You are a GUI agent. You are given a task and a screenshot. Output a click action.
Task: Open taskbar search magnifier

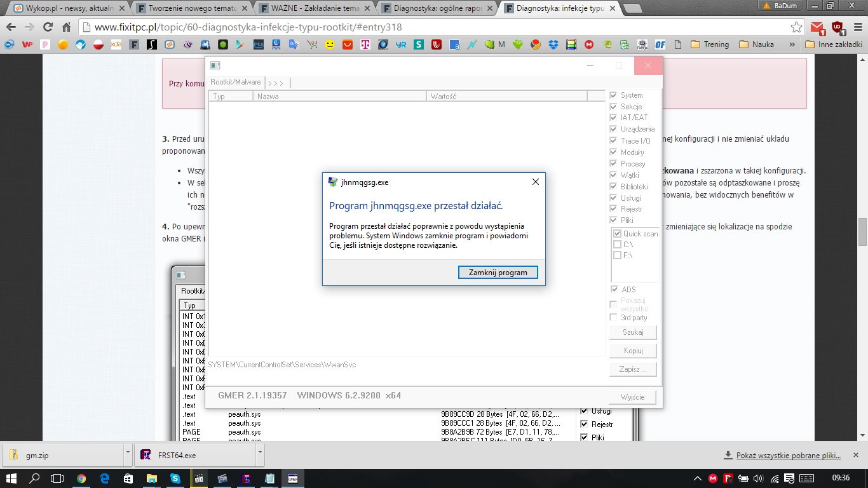(34, 478)
